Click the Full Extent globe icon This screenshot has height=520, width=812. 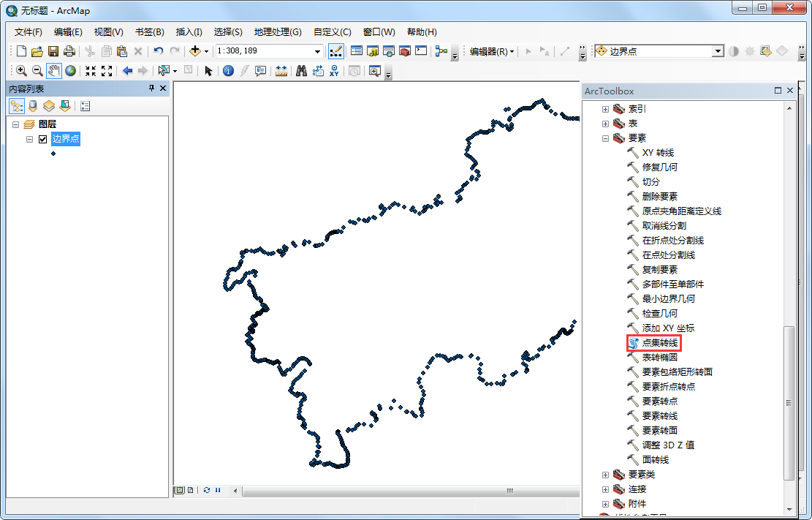point(70,70)
